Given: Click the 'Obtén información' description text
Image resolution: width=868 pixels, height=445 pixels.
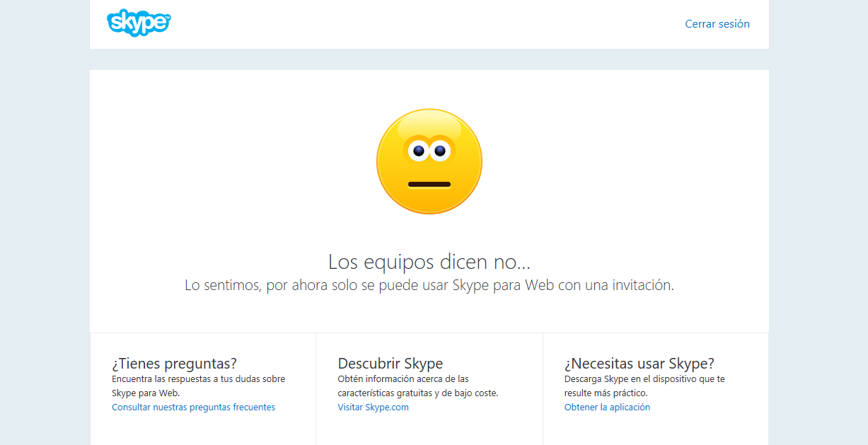Looking at the screenshot, I should 417,386.
